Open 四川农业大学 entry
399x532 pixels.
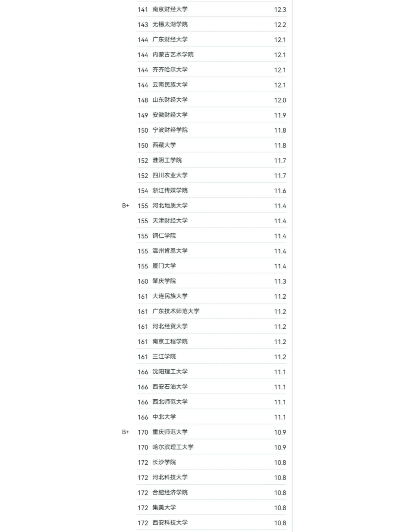pos(170,176)
